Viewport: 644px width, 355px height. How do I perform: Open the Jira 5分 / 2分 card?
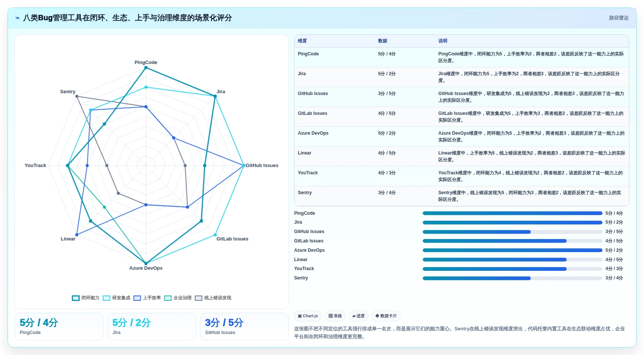point(152,327)
